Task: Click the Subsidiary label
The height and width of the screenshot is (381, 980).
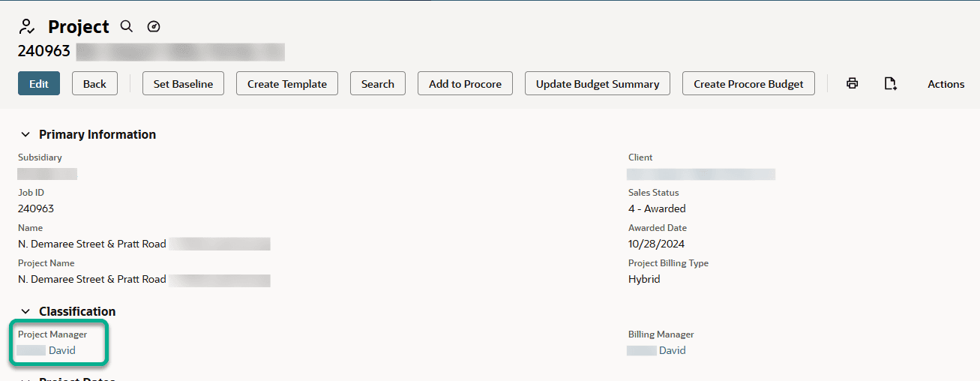Action: point(40,157)
